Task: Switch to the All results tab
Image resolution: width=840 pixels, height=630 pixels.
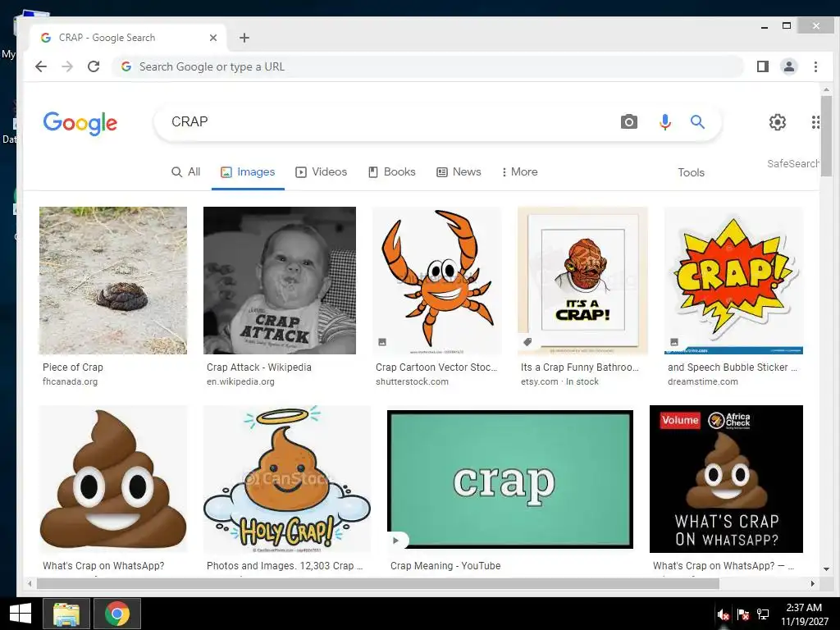Action: [x=186, y=172]
